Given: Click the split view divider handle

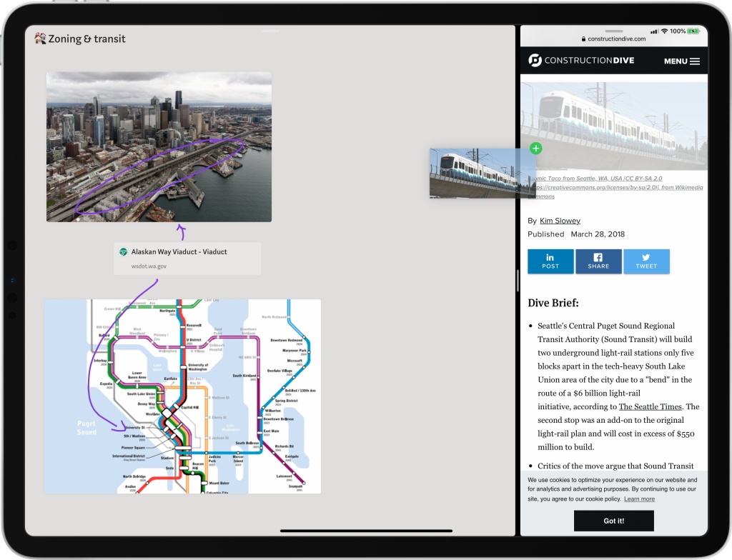Looking at the screenshot, I should (x=518, y=281).
